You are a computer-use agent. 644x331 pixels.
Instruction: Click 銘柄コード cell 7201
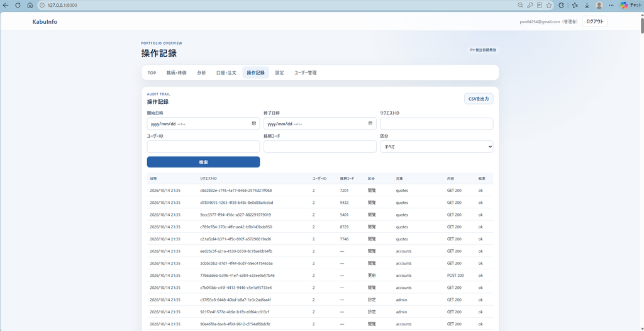(x=344, y=191)
